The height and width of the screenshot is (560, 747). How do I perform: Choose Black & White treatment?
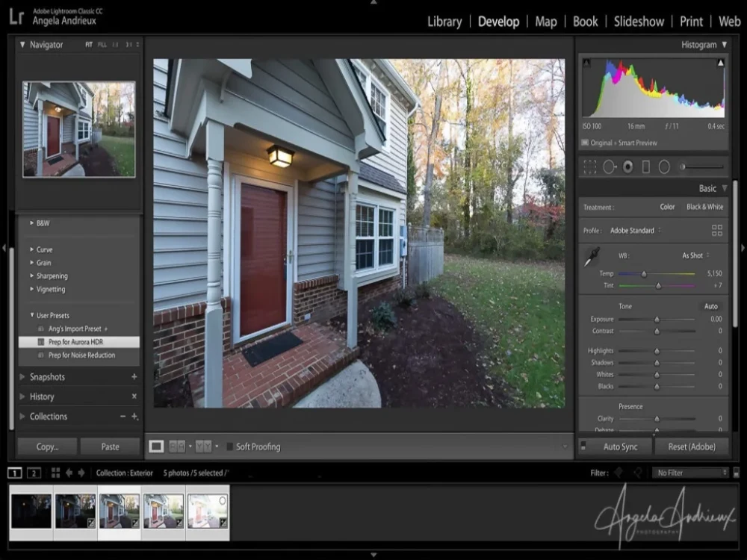704,207
